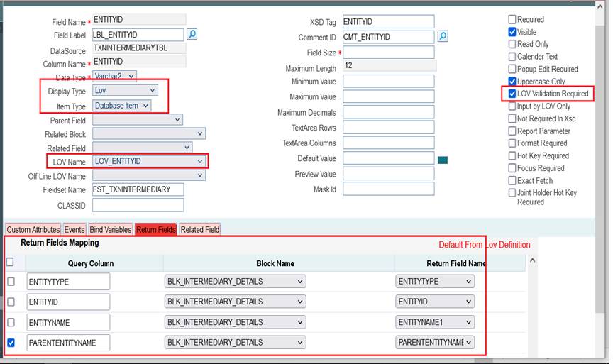
Task: Select the Return Fields tab
Action: pos(155,229)
